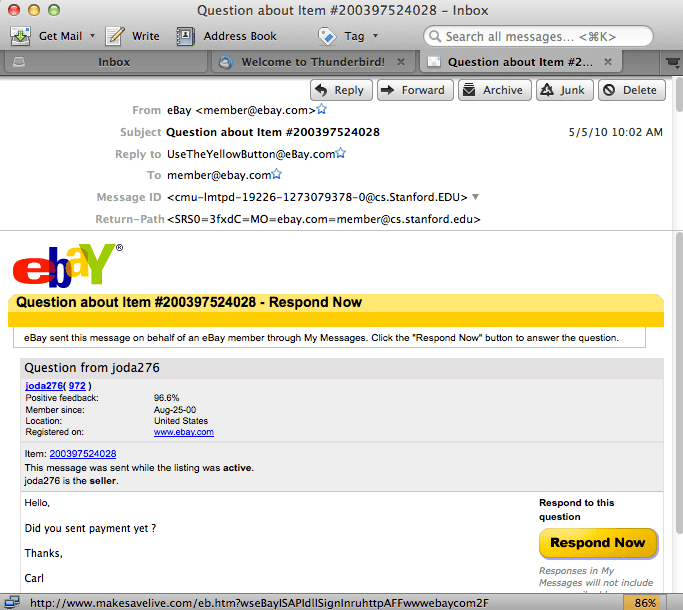Archive this message
The image size is (683, 610).
pyautogui.click(x=495, y=90)
